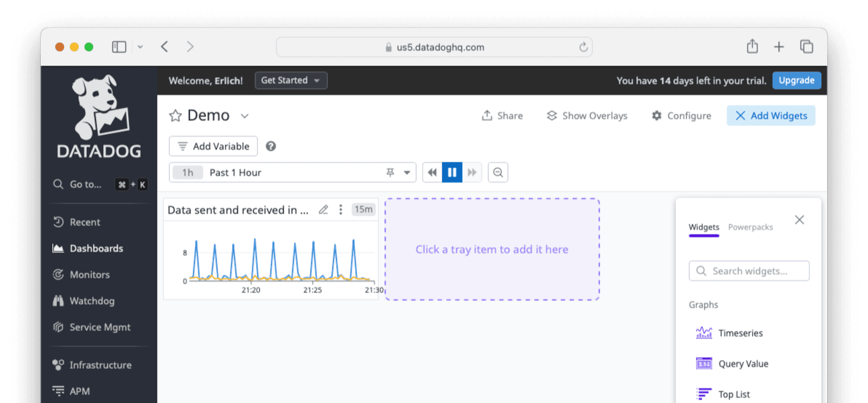The width and height of the screenshot is (868, 403).
Task: Open Infrastructure in the sidebar
Action: (x=92, y=365)
